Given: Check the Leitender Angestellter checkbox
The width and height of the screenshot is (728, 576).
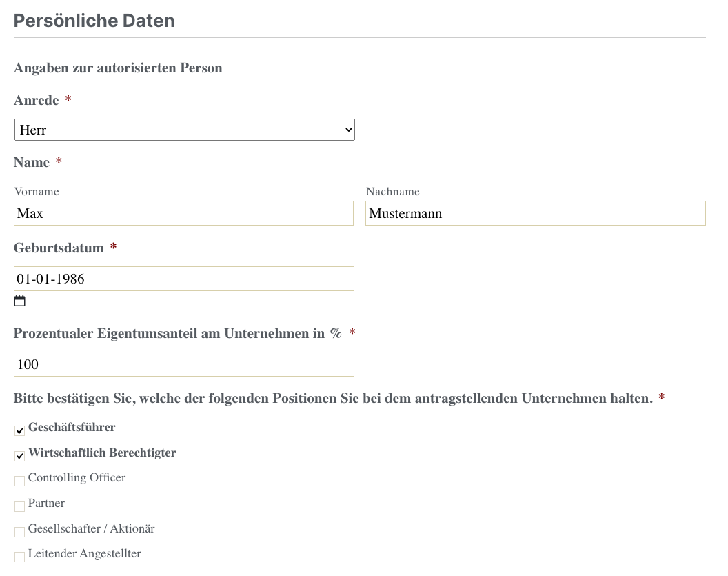Looking at the screenshot, I should click(x=20, y=557).
